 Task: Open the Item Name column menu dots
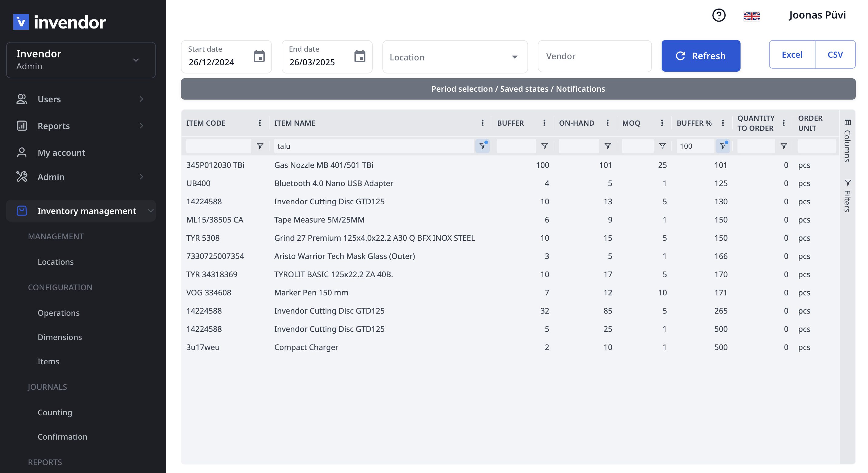pyautogui.click(x=482, y=123)
